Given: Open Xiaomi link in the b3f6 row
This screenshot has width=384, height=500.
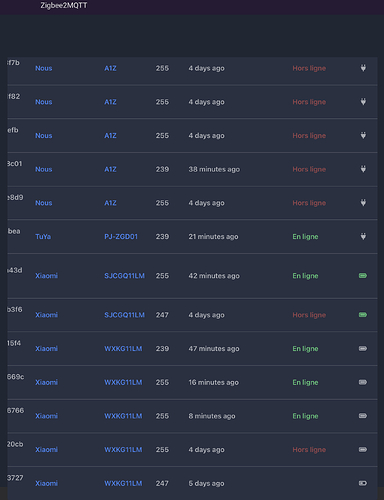Looking at the screenshot, I should tap(46, 315).
